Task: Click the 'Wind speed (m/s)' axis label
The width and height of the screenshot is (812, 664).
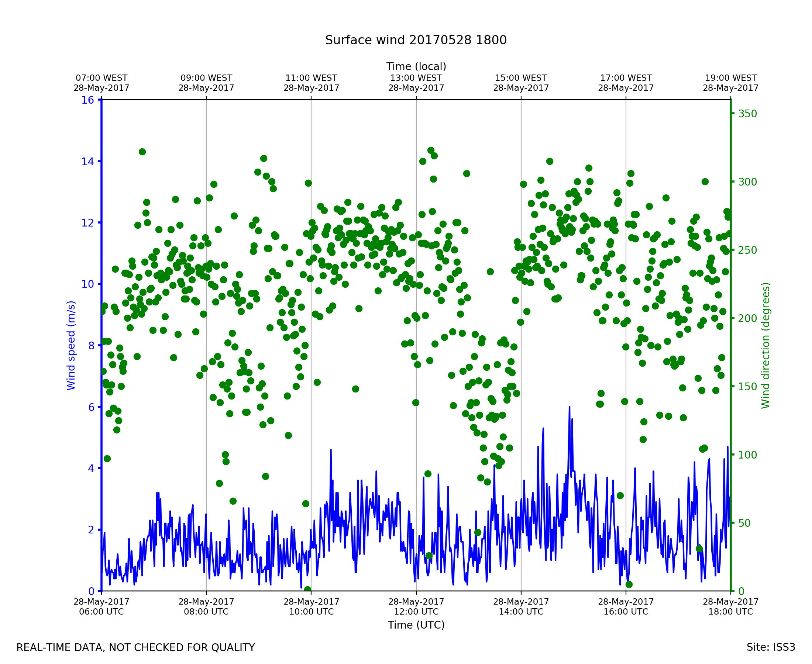Action: 71,345
